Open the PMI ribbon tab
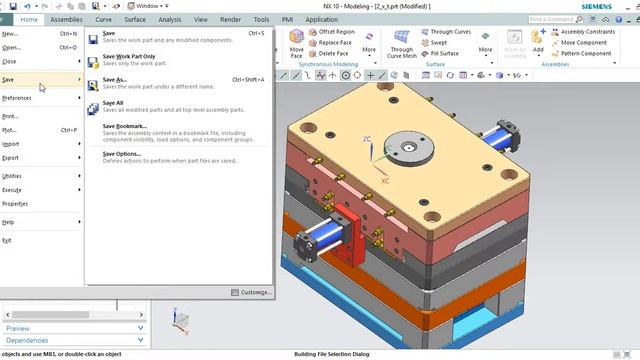 point(287,20)
